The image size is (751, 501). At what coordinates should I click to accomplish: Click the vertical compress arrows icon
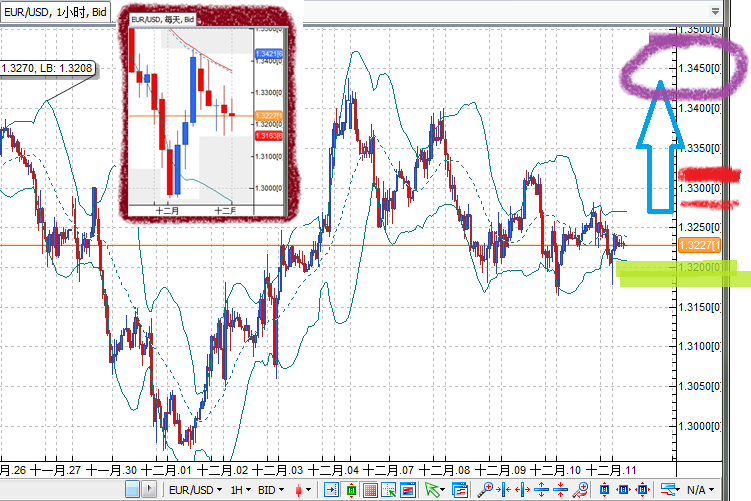point(560,490)
